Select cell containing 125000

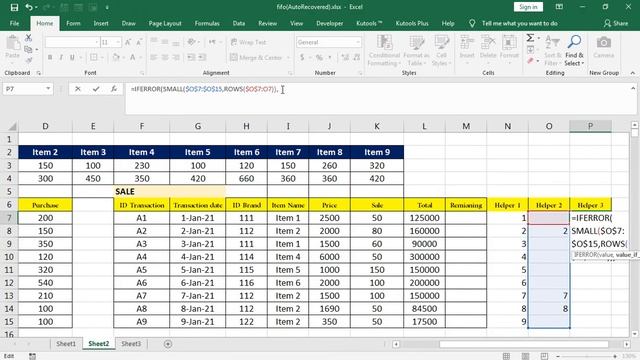pyautogui.click(x=424, y=218)
